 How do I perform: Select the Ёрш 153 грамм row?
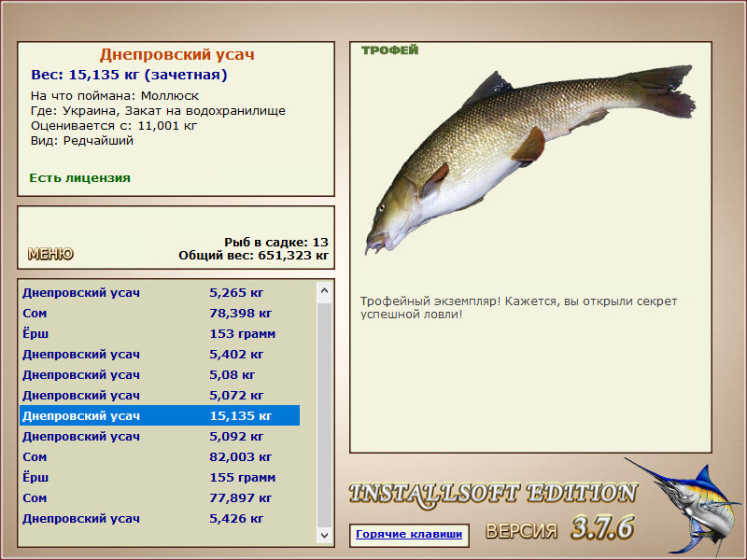click(160, 333)
